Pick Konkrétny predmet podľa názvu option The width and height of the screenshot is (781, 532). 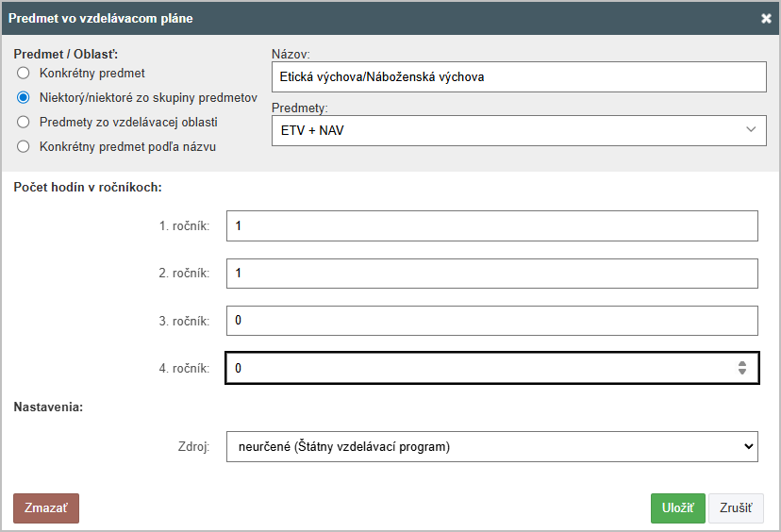tap(23, 146)
